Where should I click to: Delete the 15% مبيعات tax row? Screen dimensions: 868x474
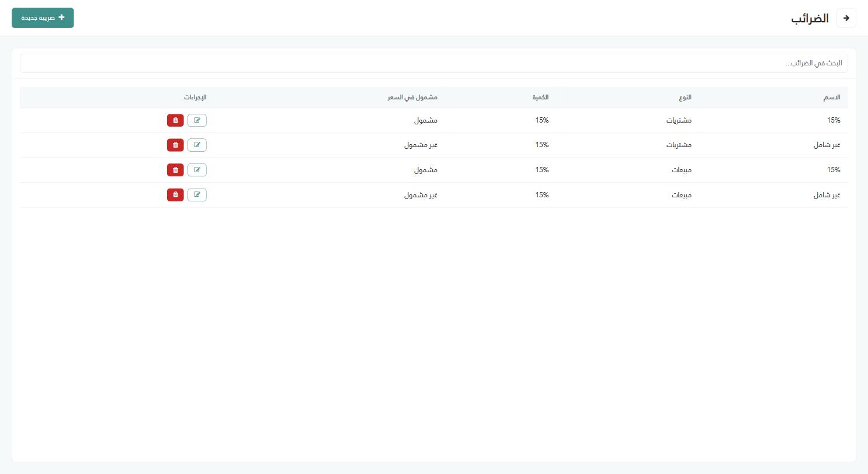pos(175,170)
